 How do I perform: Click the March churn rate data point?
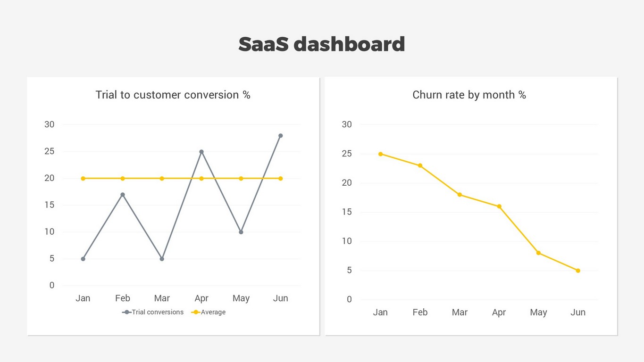tap(460, 195)
